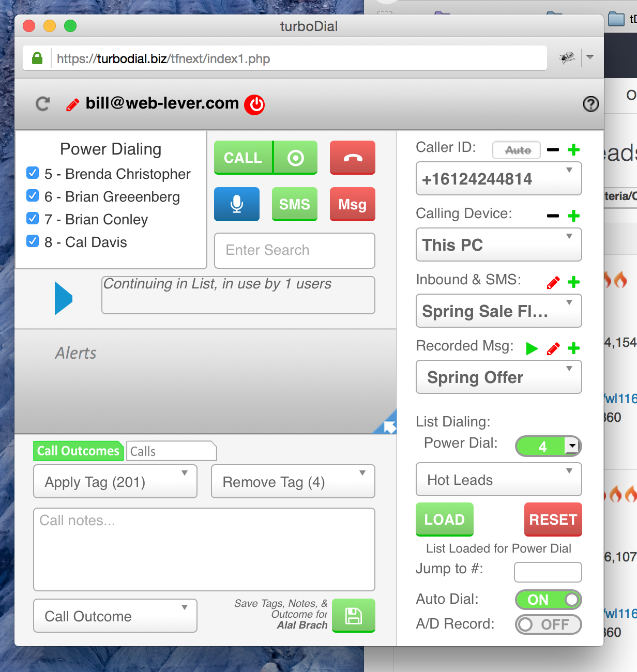
Task: Open the +16124244814 caller ID dropdown
Action: (499, 179)
